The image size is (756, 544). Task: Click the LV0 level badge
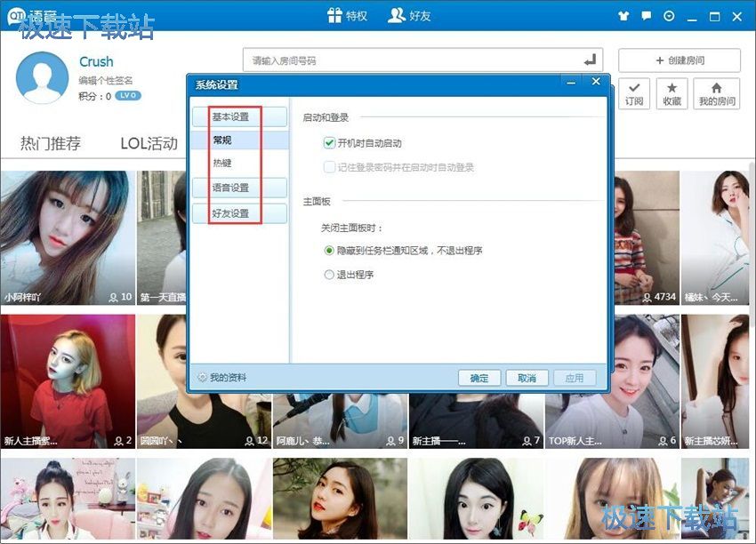click(x=128, y=95)
